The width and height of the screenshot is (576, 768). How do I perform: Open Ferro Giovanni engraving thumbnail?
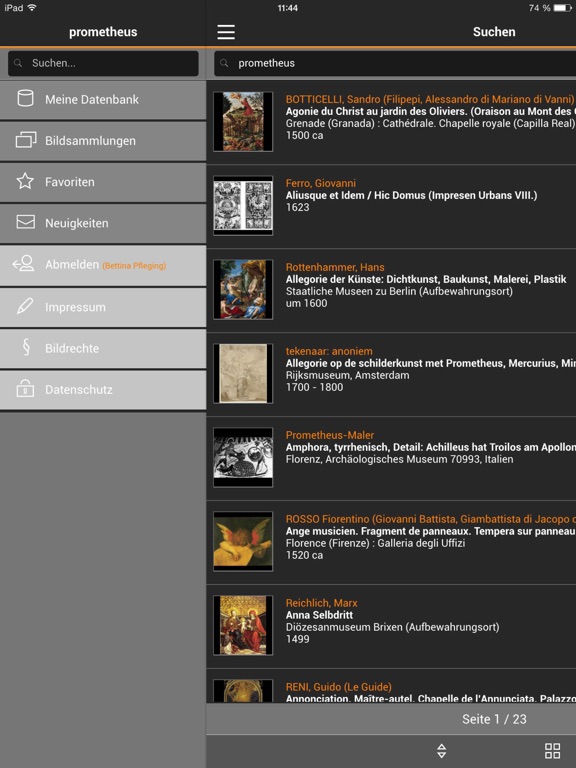pyautogui.click(x=243, y=205)
